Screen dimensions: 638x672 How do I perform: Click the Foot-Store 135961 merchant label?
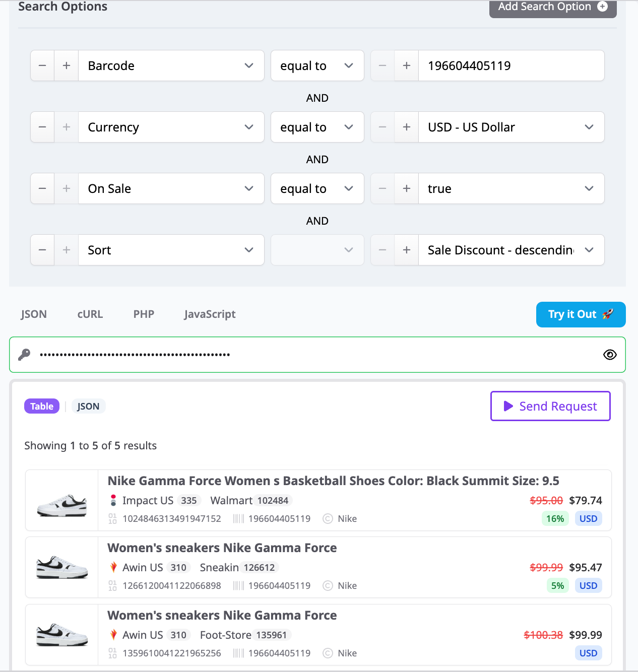pos(245,635)
